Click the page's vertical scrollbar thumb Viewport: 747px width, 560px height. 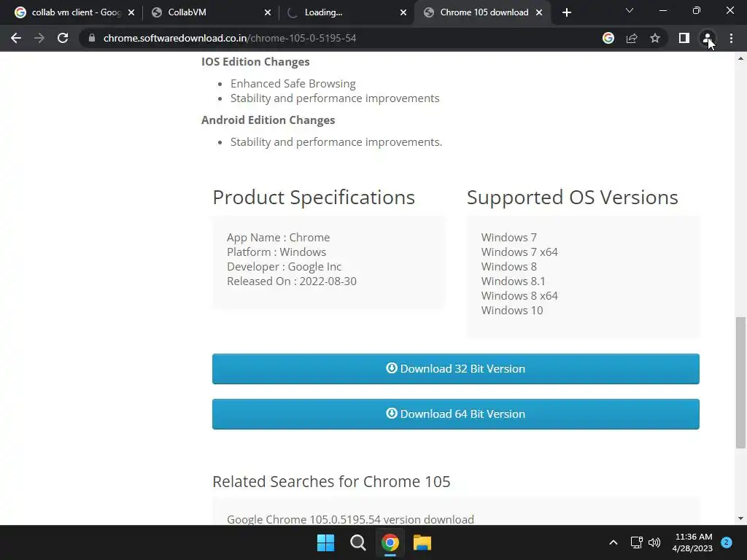click(740, 382)
